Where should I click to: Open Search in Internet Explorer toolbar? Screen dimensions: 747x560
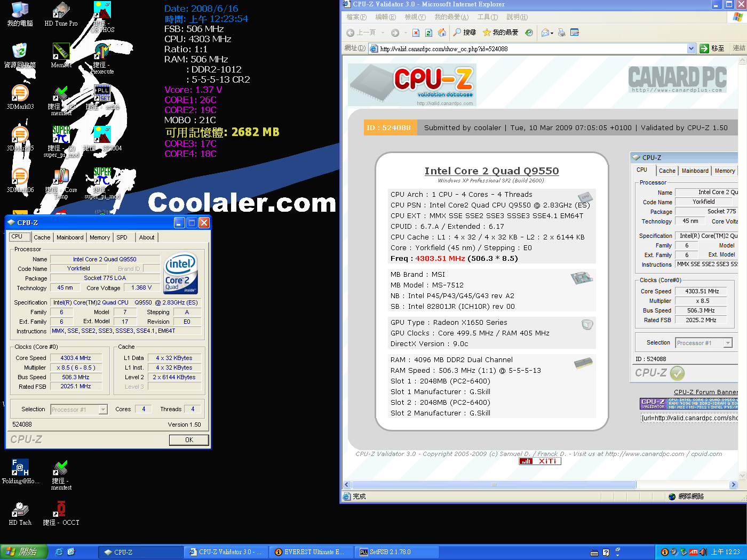(464, 33)
